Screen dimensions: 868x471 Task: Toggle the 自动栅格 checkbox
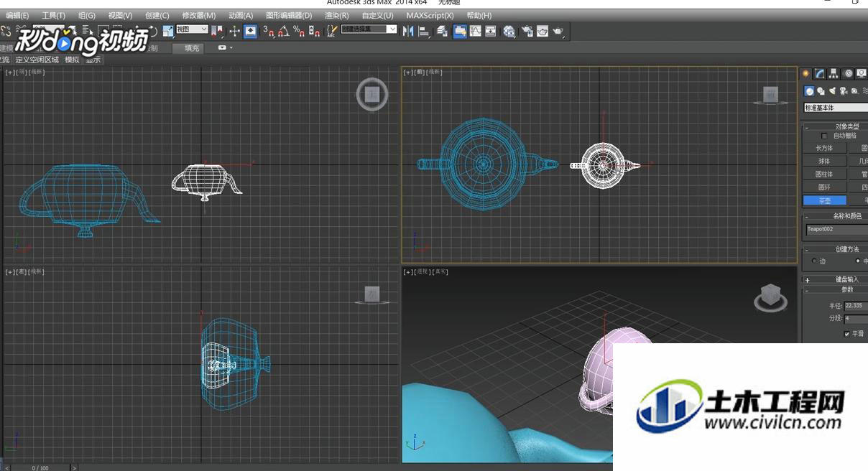tap(824, 136)
